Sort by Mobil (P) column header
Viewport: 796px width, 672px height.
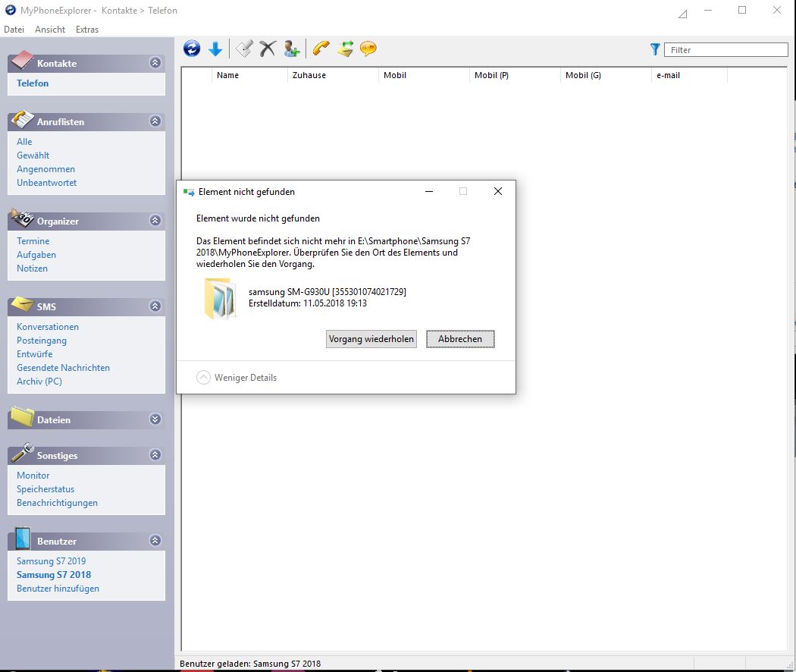pos(515,75)
